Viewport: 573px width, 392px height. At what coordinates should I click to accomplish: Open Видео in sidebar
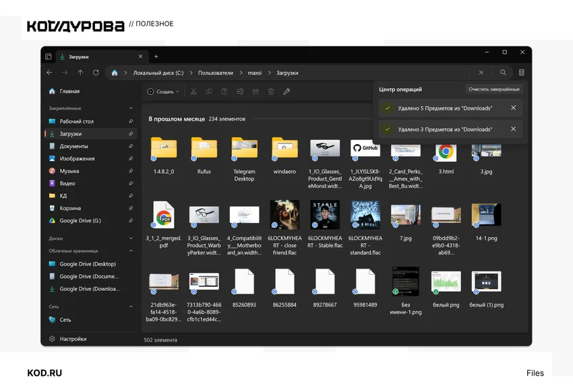point(90,183)
